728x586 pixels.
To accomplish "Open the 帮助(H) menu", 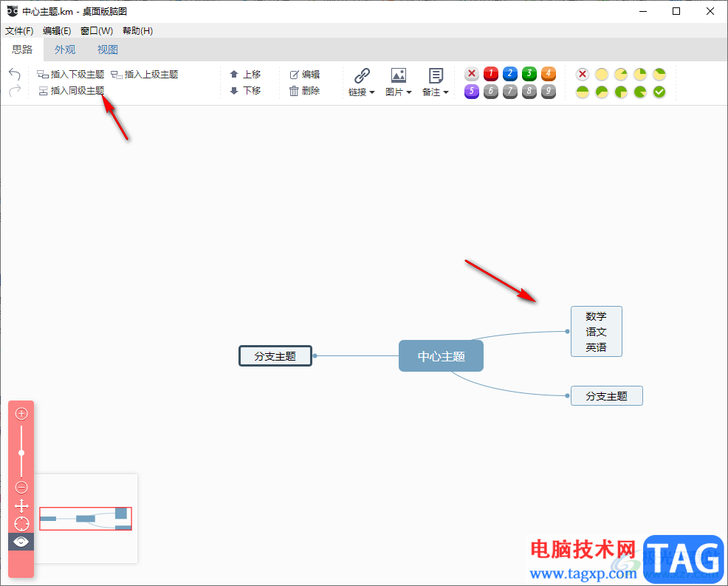I will point(137,31).
